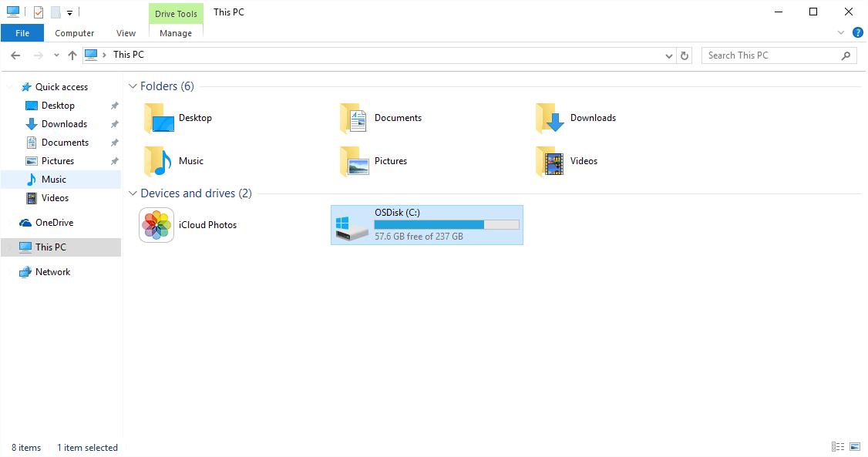868x457 pixels.
Task: Switch to details view in status bar
Action: [838, 447]
